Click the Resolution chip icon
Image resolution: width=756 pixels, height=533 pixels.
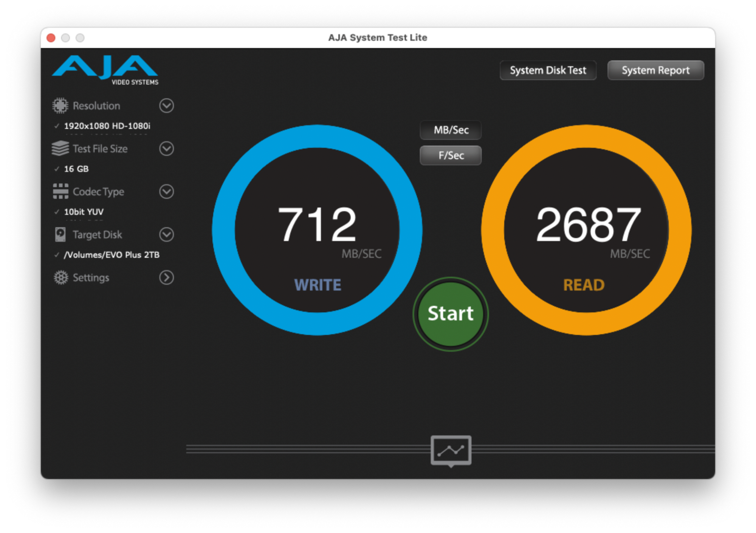(60, 106)
